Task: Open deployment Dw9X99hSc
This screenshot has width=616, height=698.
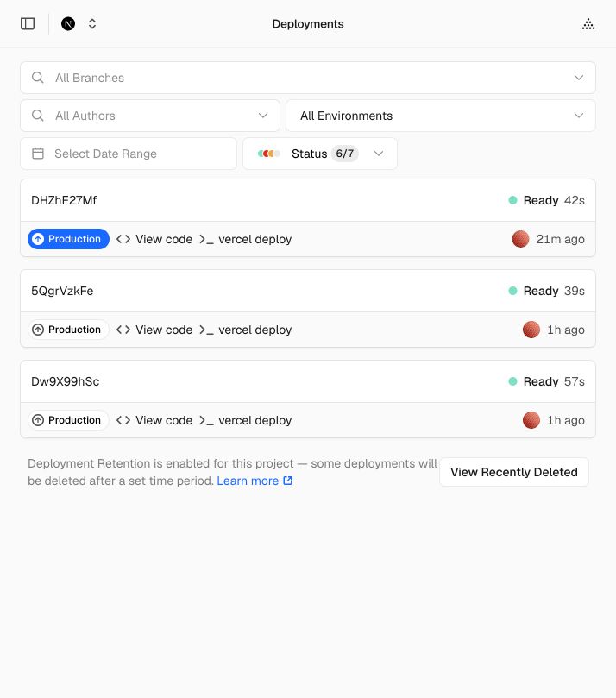Action: [x=65, y=381]
